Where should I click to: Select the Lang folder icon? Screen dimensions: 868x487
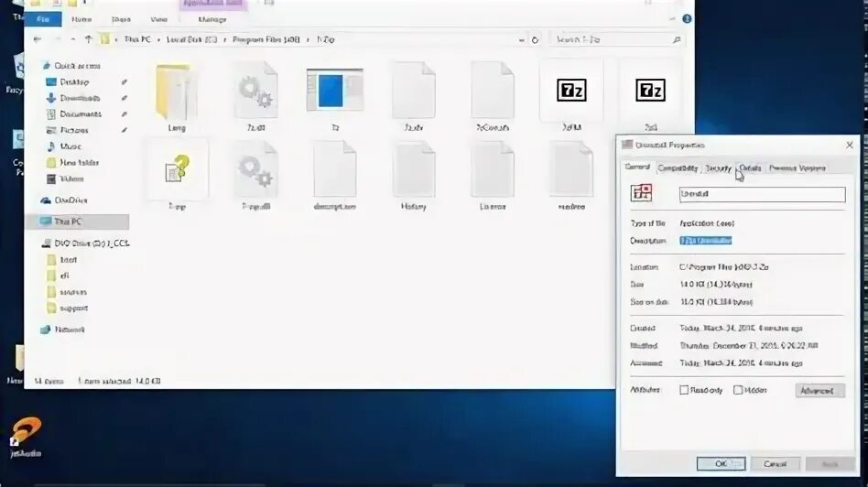(x=176, y=92)
